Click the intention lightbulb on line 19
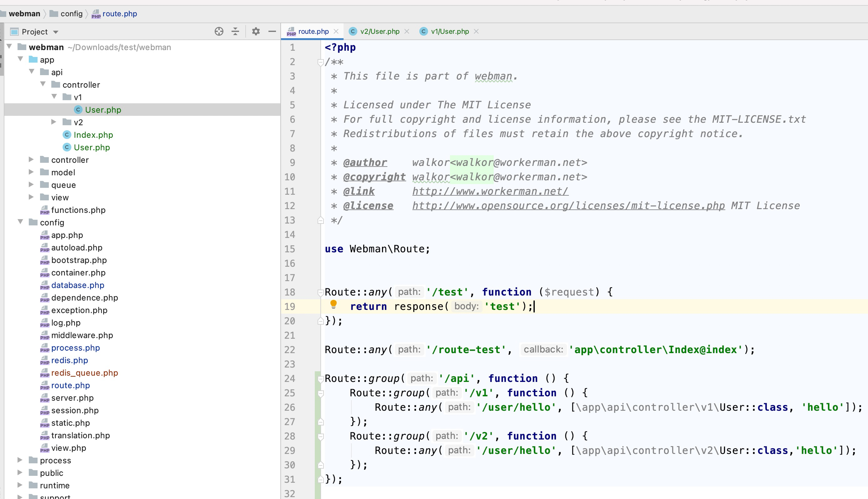 click(333, 304)
